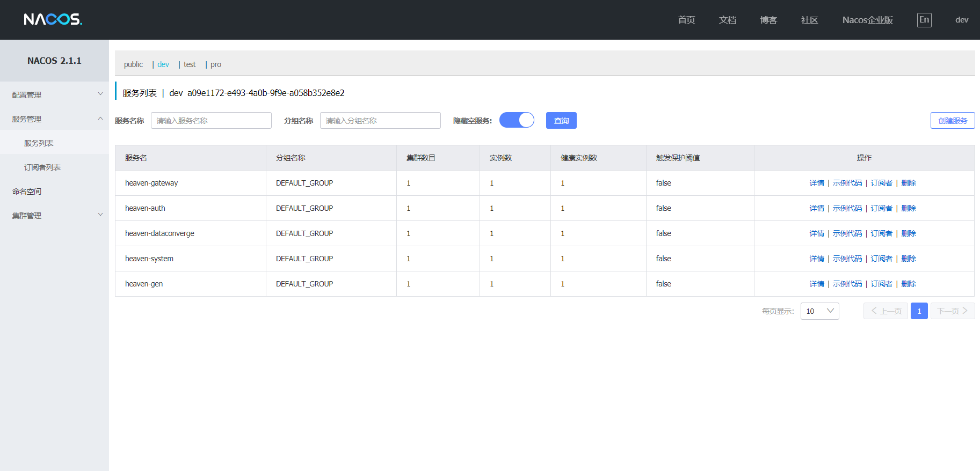Toggle the hide empty services switch
980x471 pixels.
(x=517, y=120)
